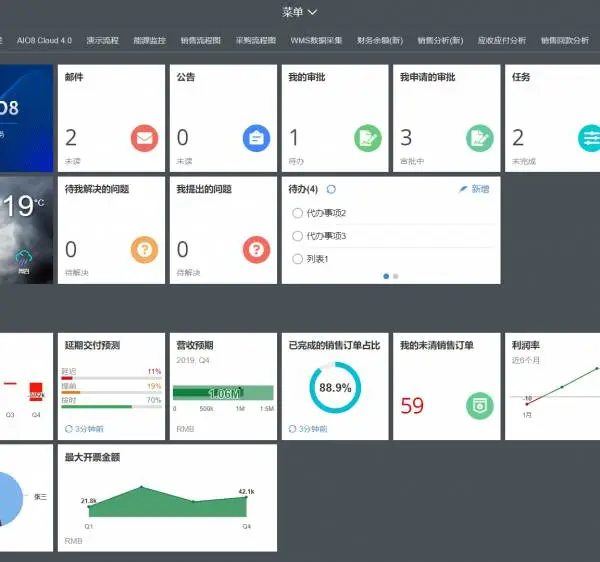Open the green icon in 我申请的审批 card

pos(480,138)
